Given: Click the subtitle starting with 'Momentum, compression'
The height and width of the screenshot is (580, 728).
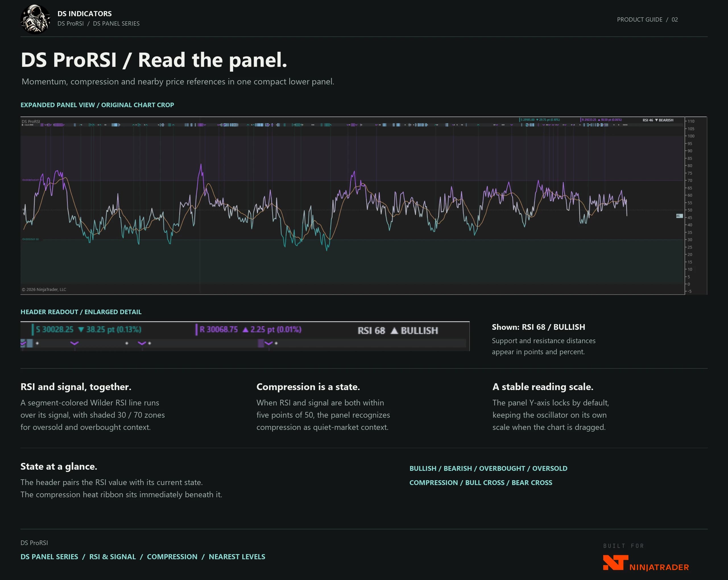Looking at the screenshot, I should (178, 82).
